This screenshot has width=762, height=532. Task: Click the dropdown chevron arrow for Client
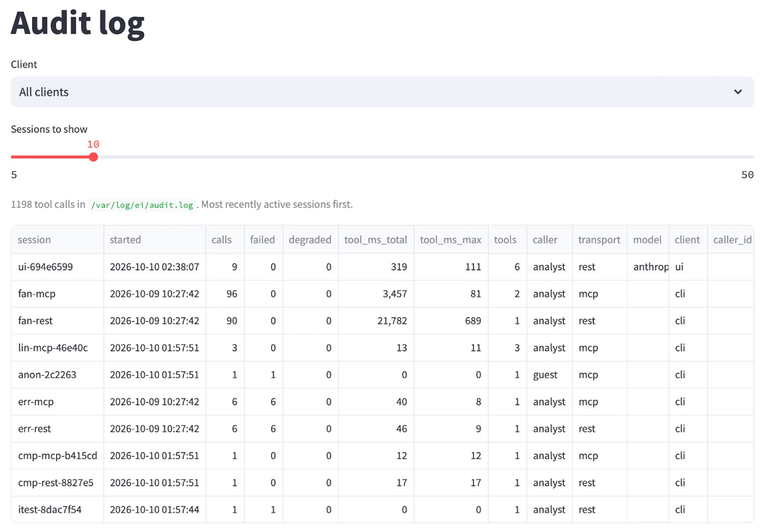click(738, 92)
